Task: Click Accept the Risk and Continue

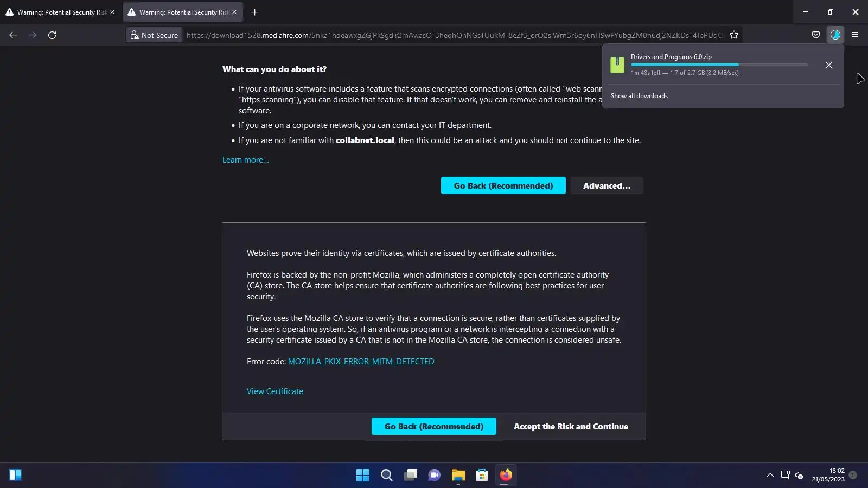Action: (x=571, y=427)
